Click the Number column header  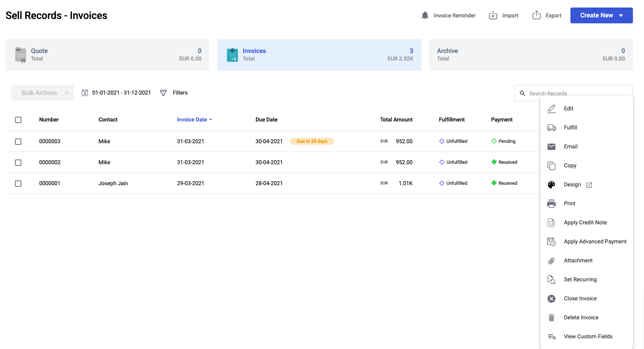tap(49, 119)
